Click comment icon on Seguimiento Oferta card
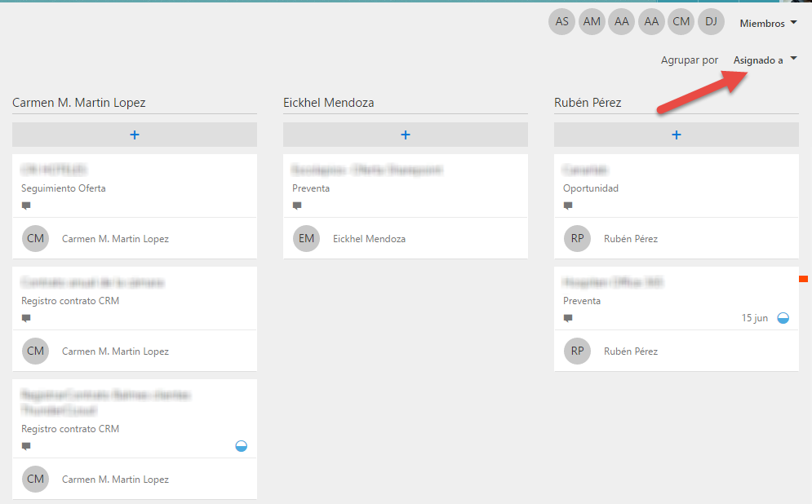The image size is (812, 504). 26,206
